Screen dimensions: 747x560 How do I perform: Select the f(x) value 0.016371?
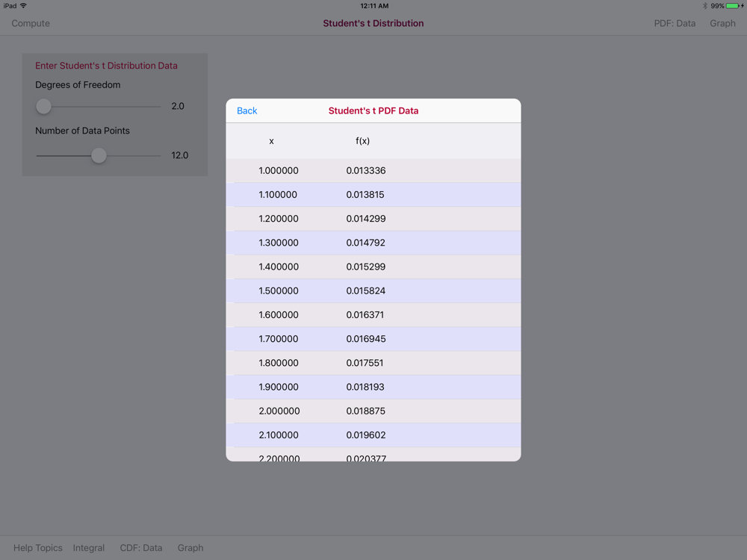point(365,315)
